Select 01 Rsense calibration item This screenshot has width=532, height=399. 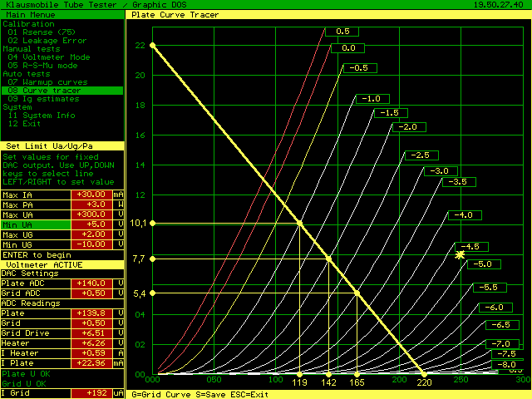[48, 32]
